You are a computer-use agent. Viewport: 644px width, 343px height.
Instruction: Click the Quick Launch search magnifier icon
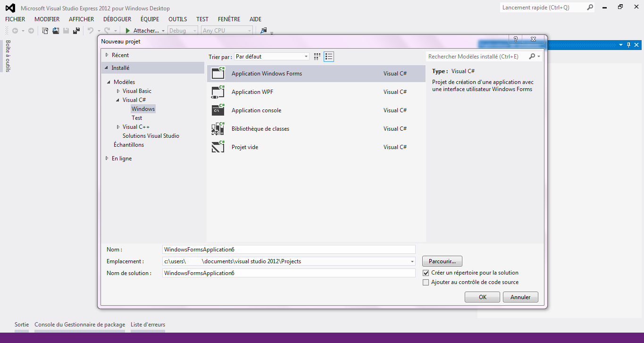point(590,8)
